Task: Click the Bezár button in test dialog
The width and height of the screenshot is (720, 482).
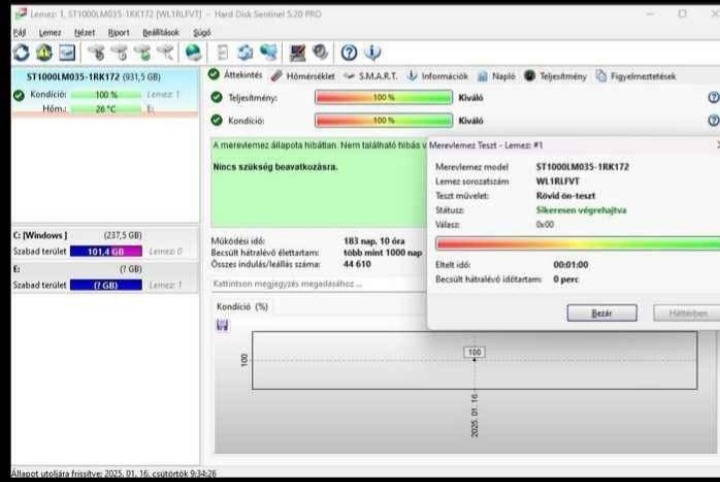Action: coord(602,313)
